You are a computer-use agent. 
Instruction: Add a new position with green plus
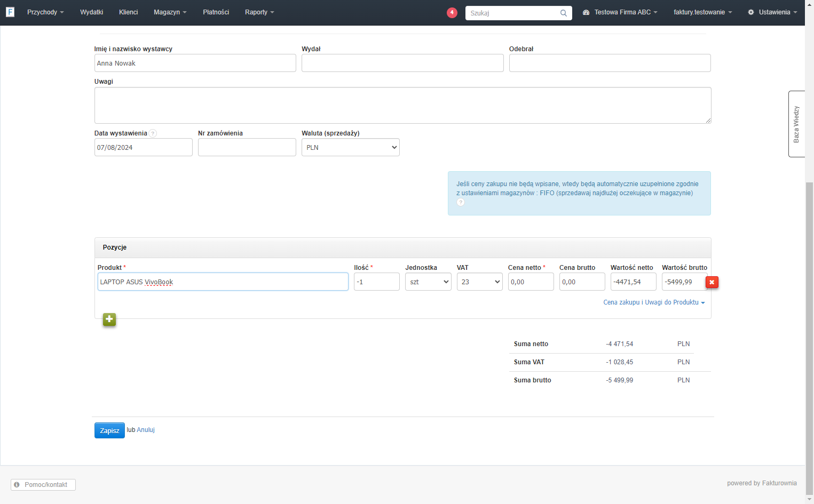109,319
